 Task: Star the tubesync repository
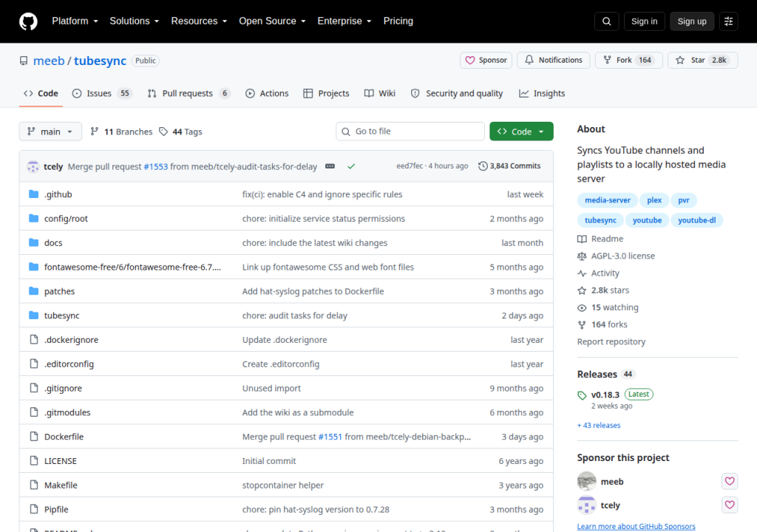[702, 61]
